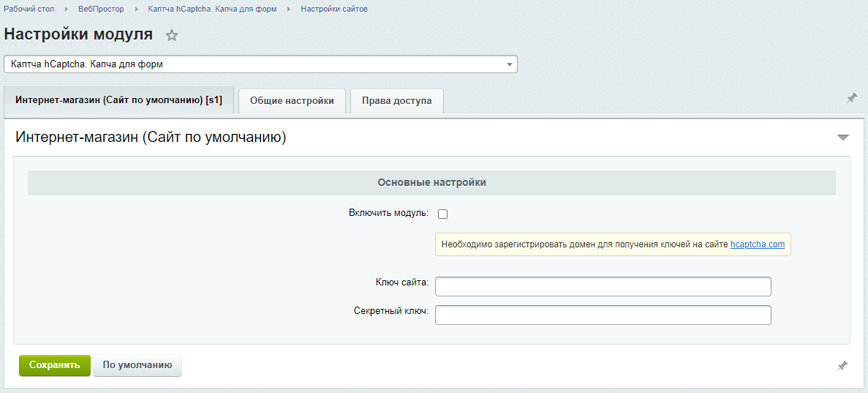Click into the Секретный ключ field
The width and height of the screenshot is (868, 393).
tap(603, 315)
